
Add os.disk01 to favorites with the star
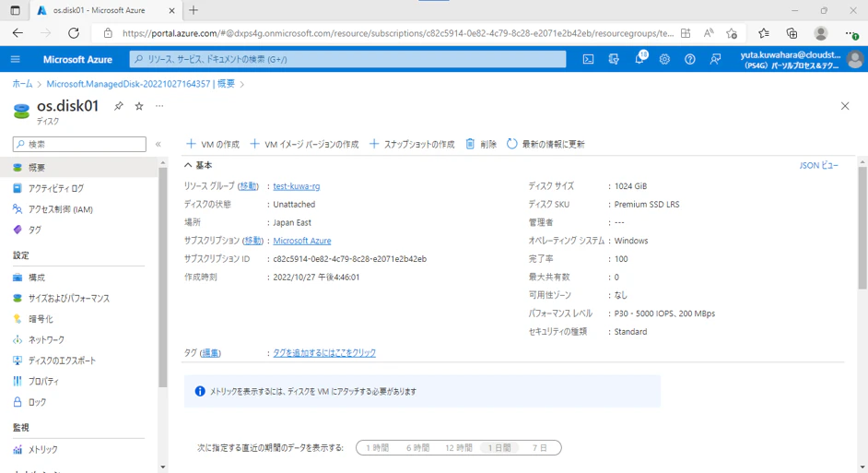[x=139, y=106]
